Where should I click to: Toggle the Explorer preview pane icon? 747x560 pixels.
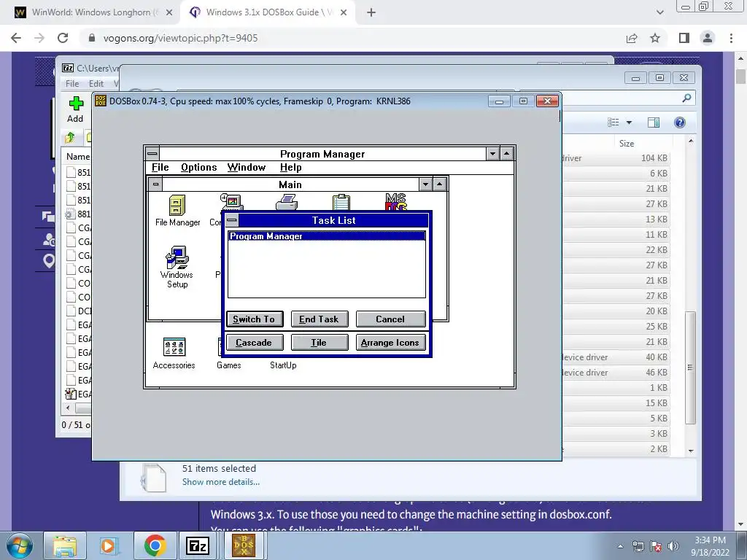coord(654,122)
